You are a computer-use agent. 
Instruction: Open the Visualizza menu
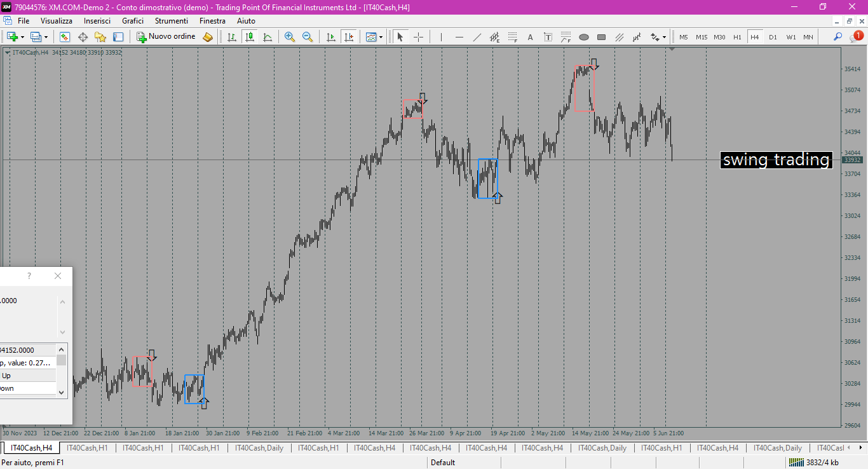57,21
